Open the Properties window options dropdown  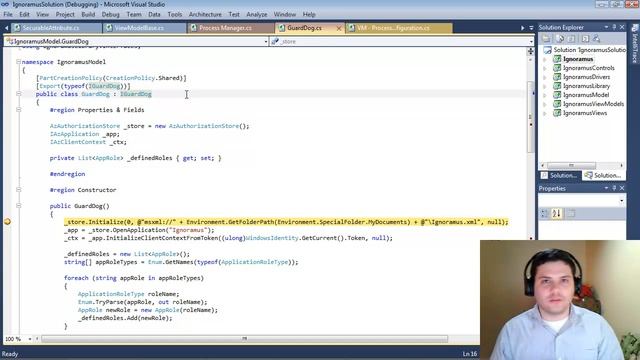607,188
